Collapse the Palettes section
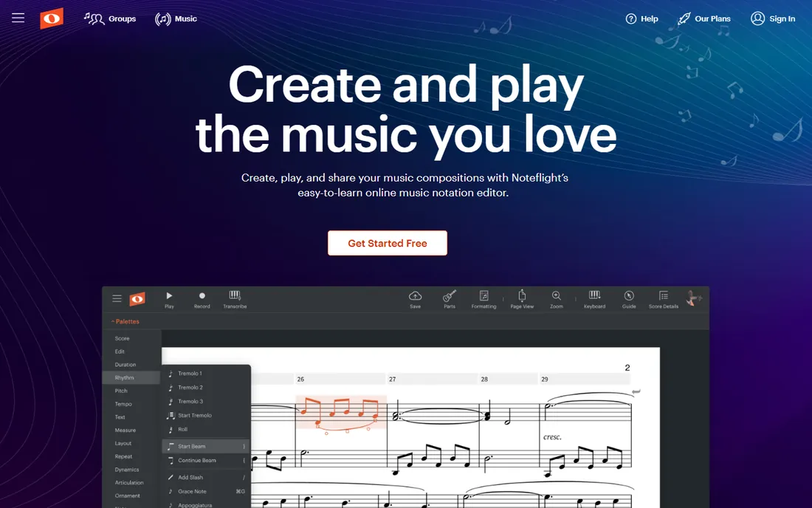 pyautogui.click(x=125, y=322)
